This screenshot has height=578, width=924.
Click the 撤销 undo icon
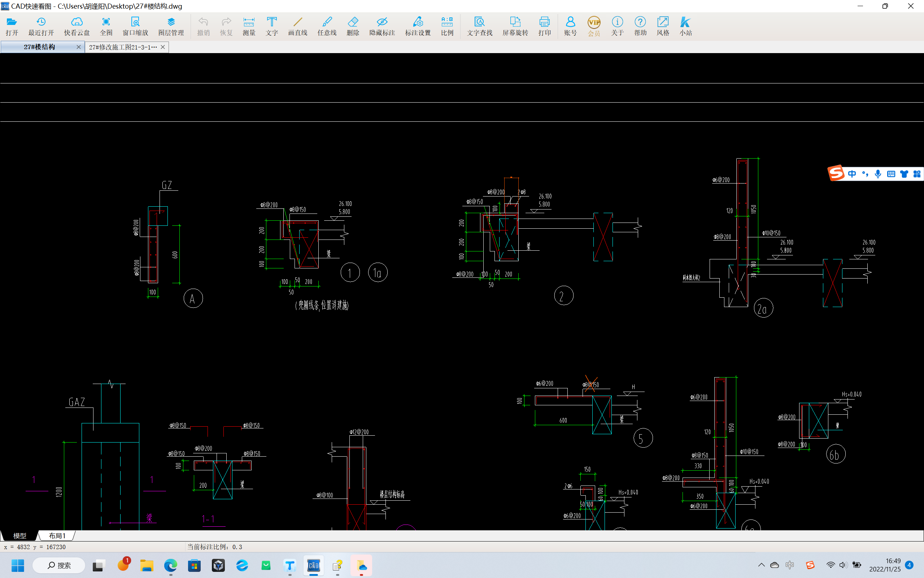[x=203, y=26]
